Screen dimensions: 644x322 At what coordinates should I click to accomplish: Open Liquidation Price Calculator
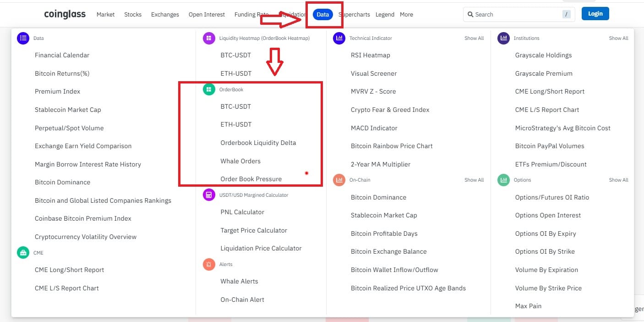click(261, 248)
